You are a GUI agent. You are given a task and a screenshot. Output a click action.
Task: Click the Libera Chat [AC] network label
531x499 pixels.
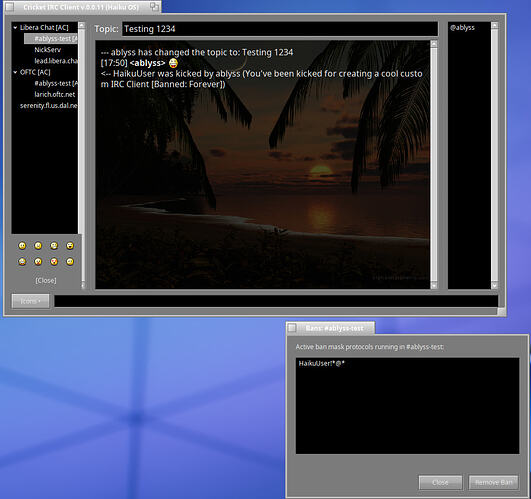[x=44, y=27]
